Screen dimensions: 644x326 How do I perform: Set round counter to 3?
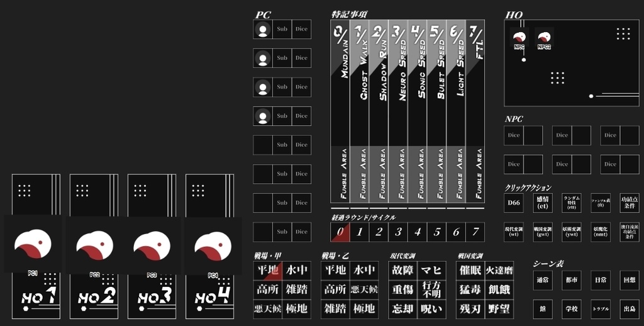point(398,232)
